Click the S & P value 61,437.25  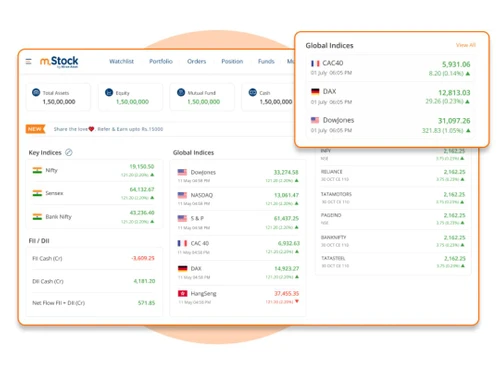pos(286,218)
